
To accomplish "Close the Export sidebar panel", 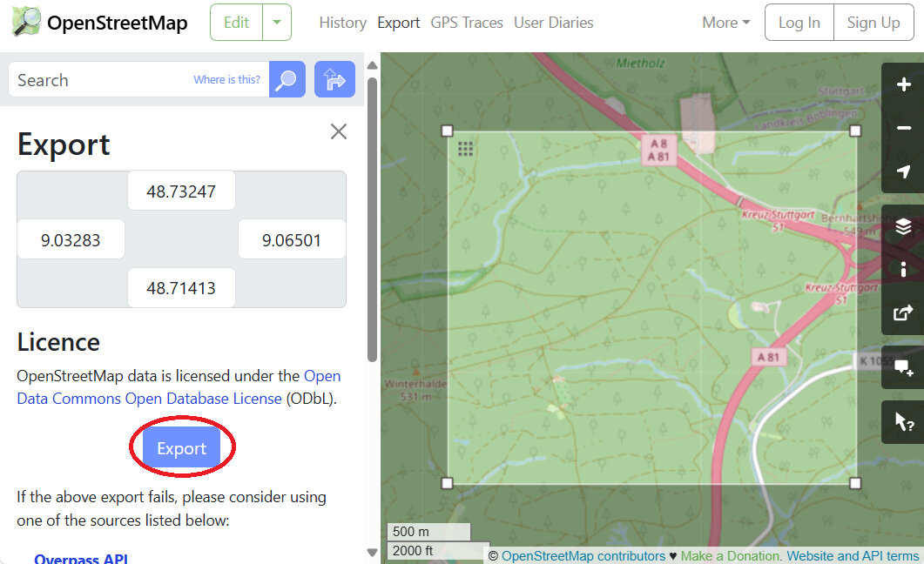I will tap(339, 131).
